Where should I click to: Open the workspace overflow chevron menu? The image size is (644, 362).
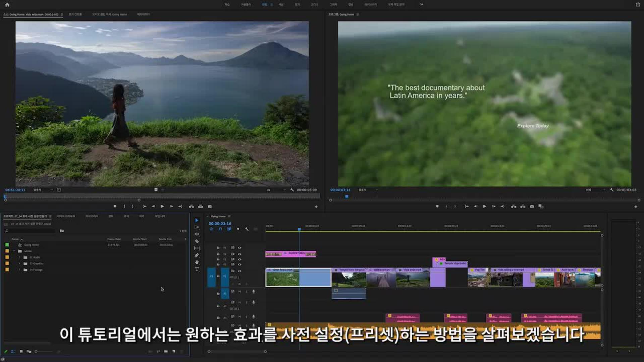tap(421, 4)
